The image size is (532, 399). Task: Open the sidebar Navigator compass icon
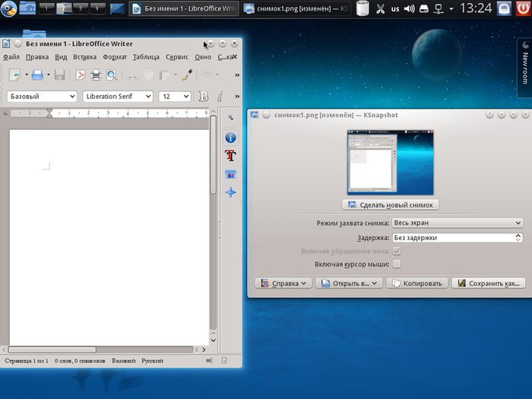[x=230, y=192]
